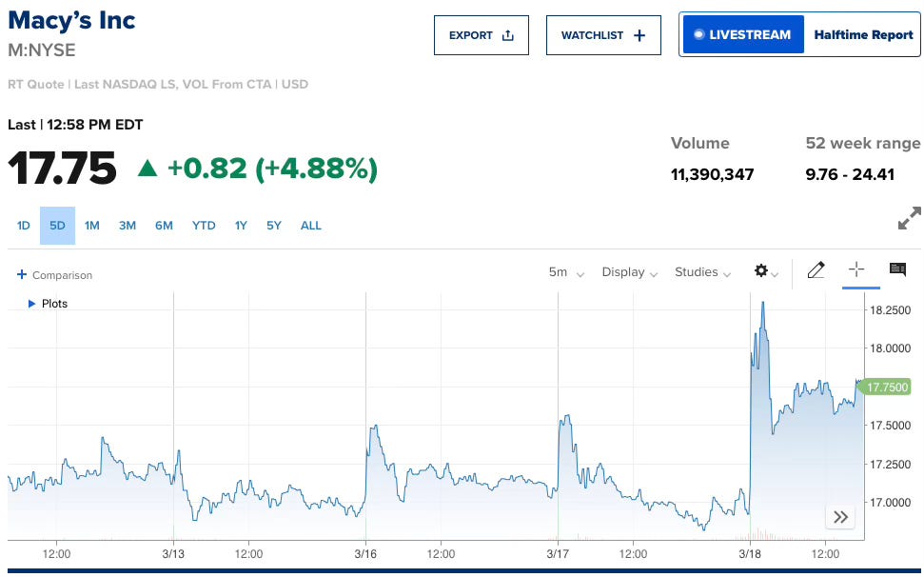This screenshot has width=924, height=577.
Task: Open the Studies dropdown
Action: pos(702,272)
